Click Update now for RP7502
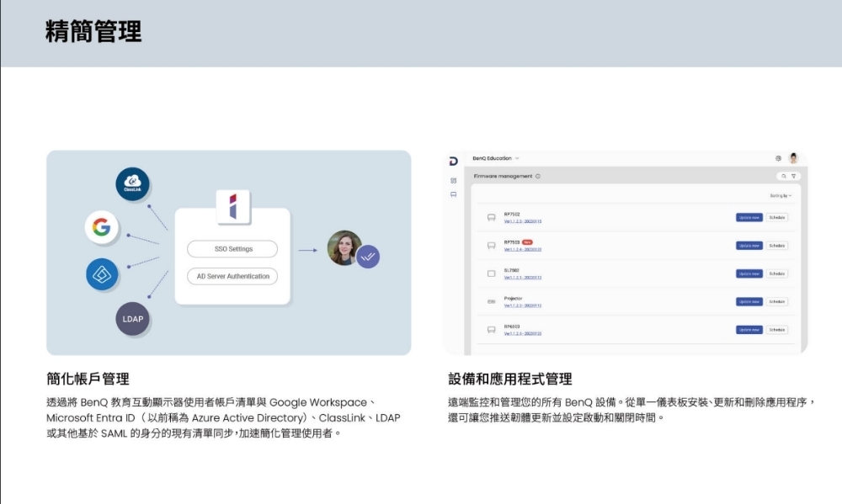 click(749, 217)
